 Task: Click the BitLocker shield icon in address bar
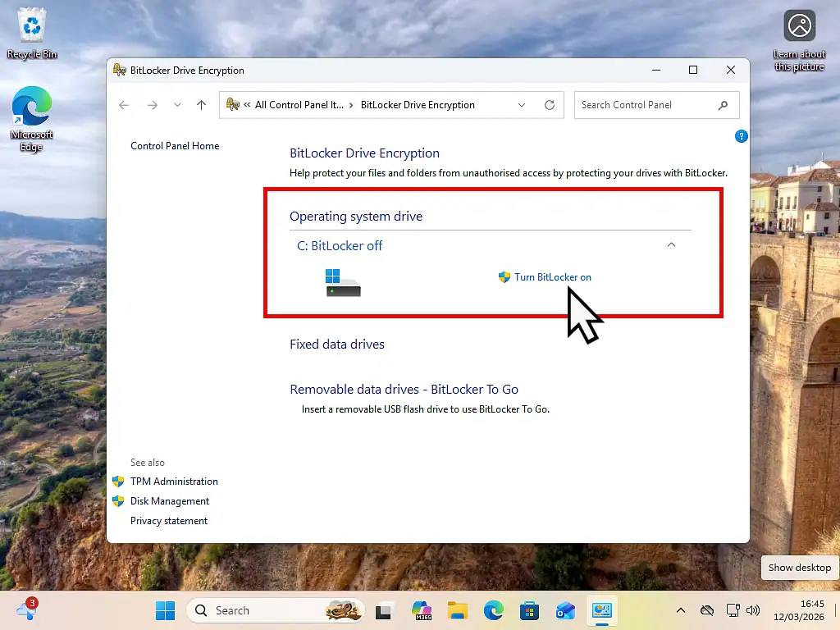click(233, 105)
